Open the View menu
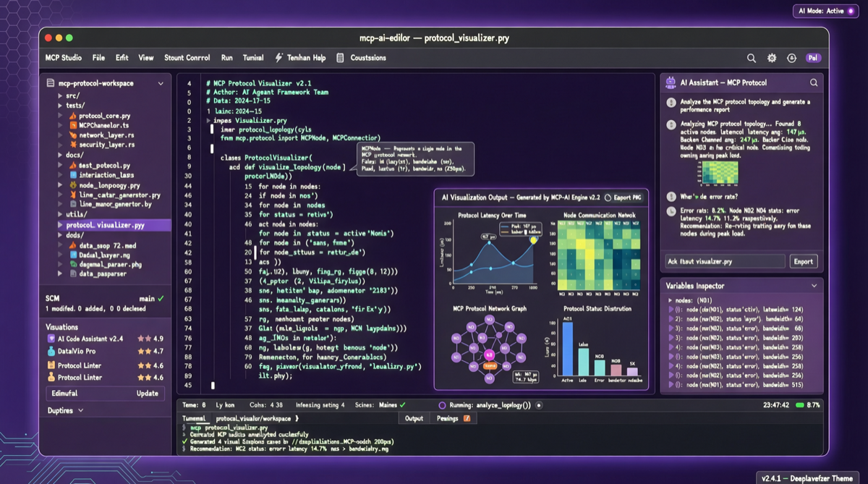868x484 pixels. point(146,58)
